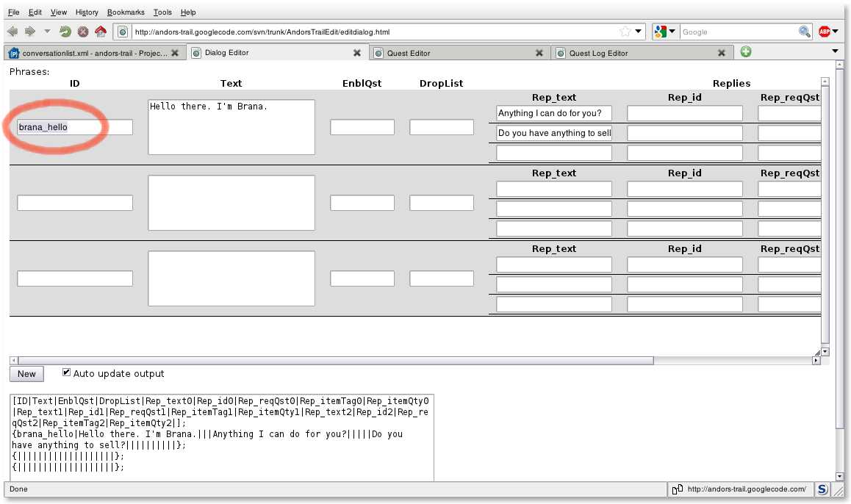This screenshot has height=504, width=851.
Task: Click the brana_hello ID input field
Action: [x=74, y=127]
